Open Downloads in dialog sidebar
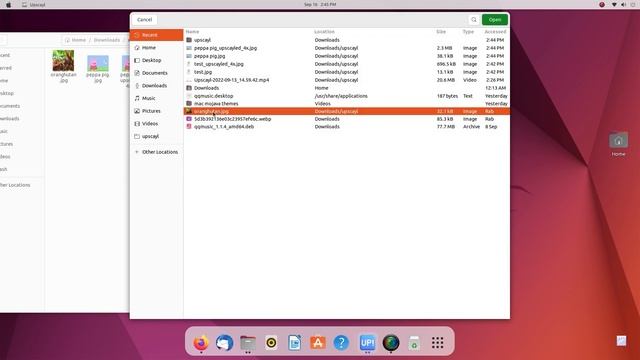 point(157,86)
